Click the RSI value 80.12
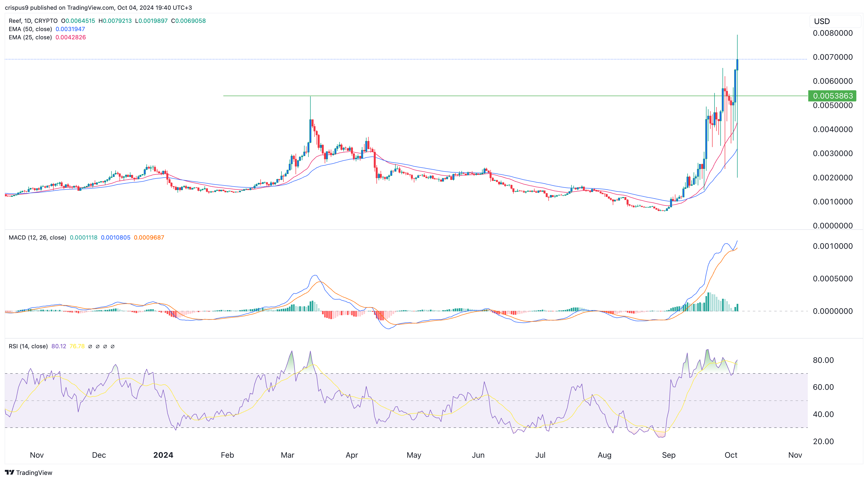Image resolution: width=868 pixels, height=481 pixels. click(59, 346)
